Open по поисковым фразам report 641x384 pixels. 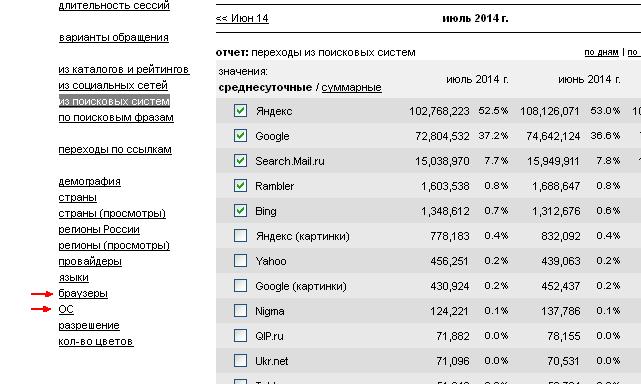pyautogui.click(x=116, y=118)
